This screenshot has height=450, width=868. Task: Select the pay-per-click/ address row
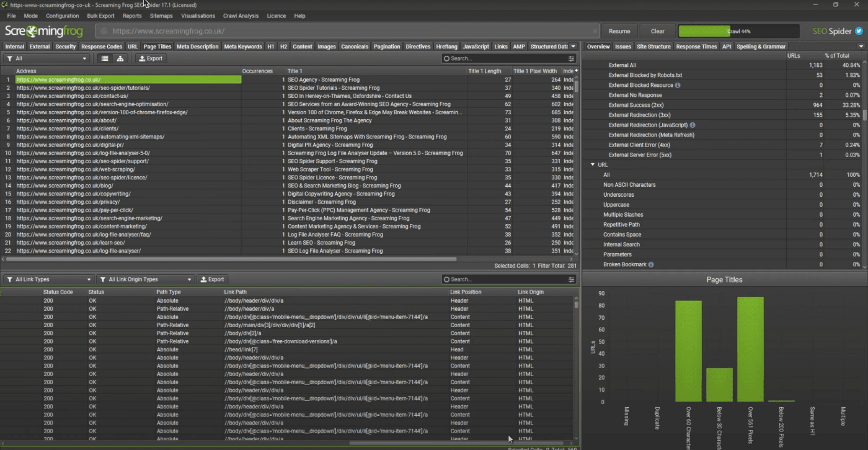[x=128, y=210]
